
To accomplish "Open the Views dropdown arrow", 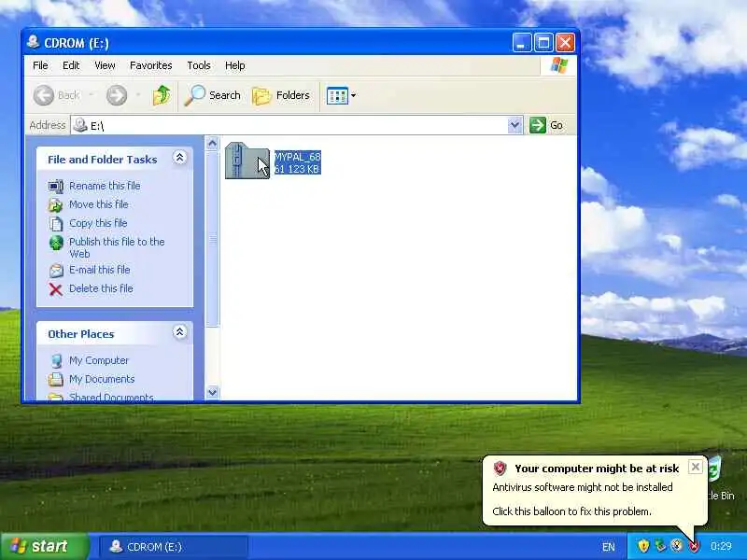I will 354,95.
